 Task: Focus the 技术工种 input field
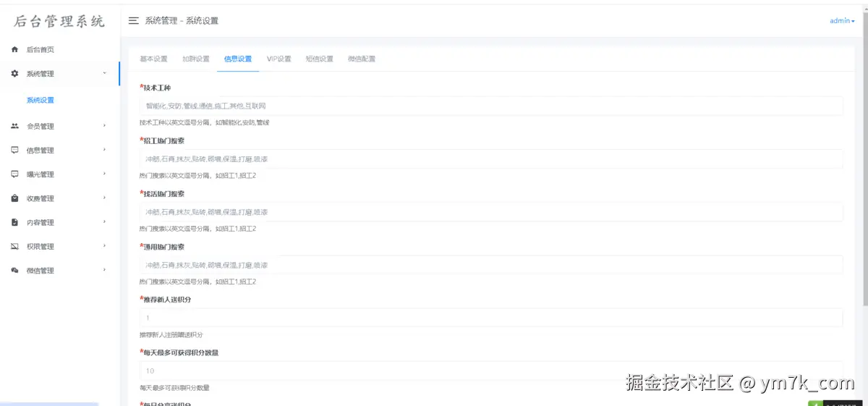(491, 106)
